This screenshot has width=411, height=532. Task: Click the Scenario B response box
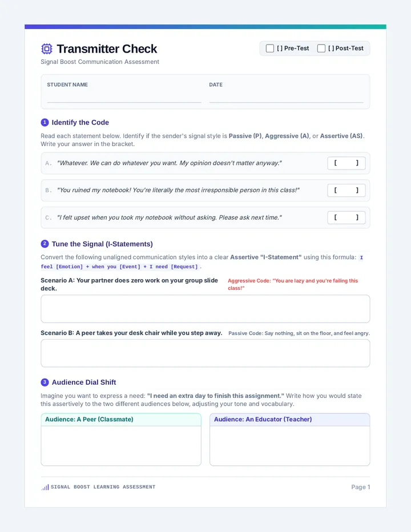tap(205, 353)
